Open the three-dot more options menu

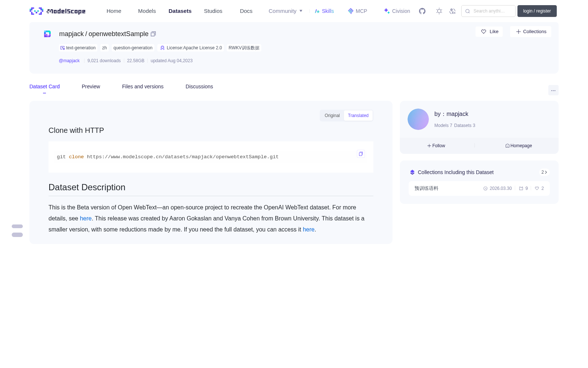point(553,90)
